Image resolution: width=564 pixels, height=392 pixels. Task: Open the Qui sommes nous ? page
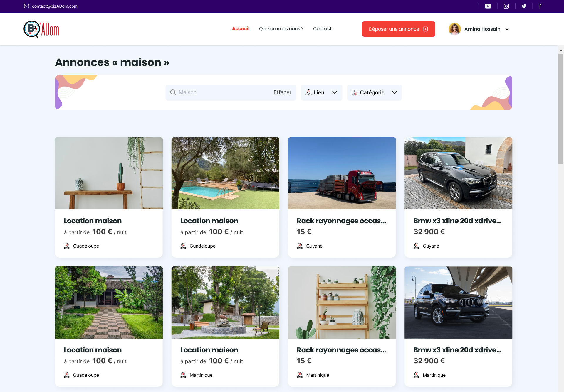click(281, 28)
